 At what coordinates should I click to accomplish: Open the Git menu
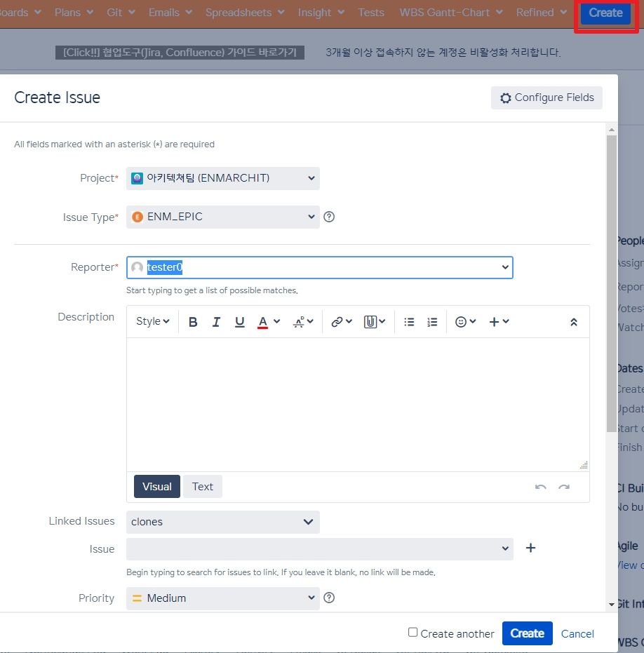(121, 13)
